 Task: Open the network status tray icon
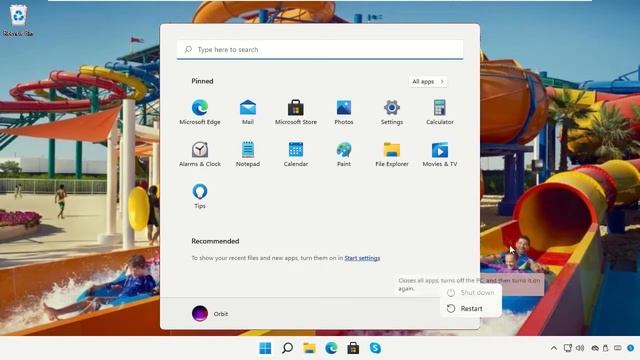click(x=567, y=348)
